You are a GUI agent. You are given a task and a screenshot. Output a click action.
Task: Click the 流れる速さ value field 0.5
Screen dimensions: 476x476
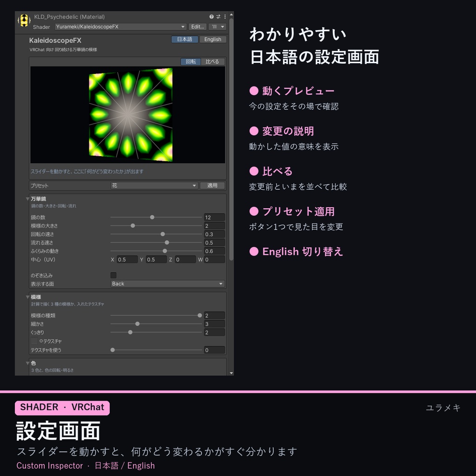tap(214, 243)
